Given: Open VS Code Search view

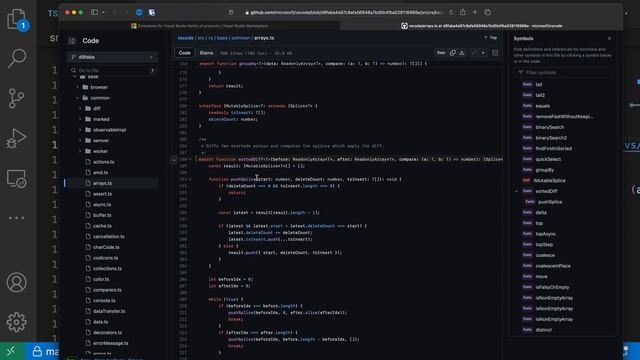Looking at the screenshot, I should coord(17,58).
